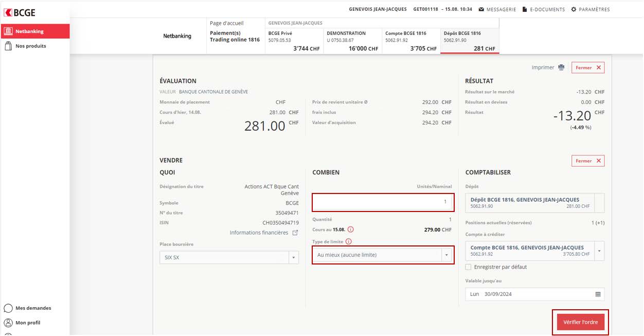Screen dimensions: 644x336
Task: Click the percentage (-4.49 %)
Action: click(581, 127)
